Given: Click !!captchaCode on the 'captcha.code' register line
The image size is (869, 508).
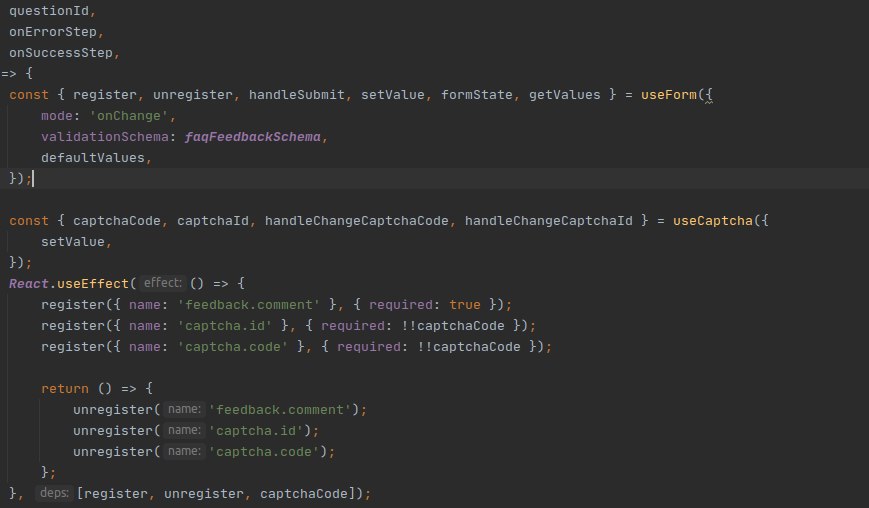Looking at the screenshot, I should [469, 346].
